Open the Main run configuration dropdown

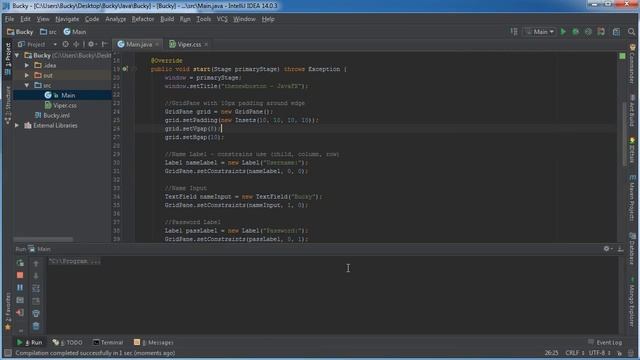pos(540,31)
